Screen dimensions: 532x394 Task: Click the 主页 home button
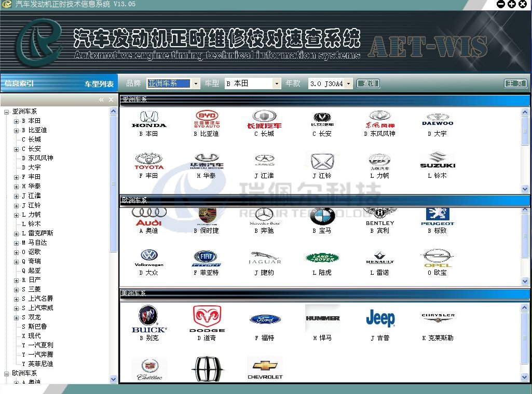[x=515, y=83]
